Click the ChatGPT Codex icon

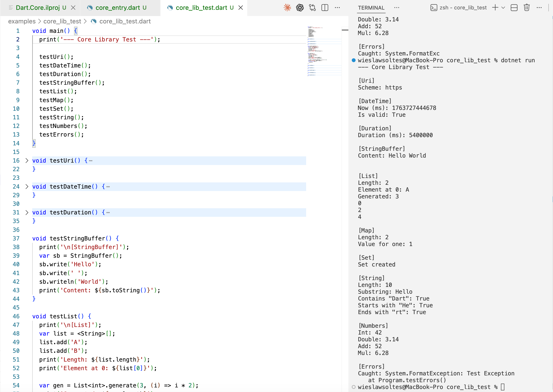(300, 8)
